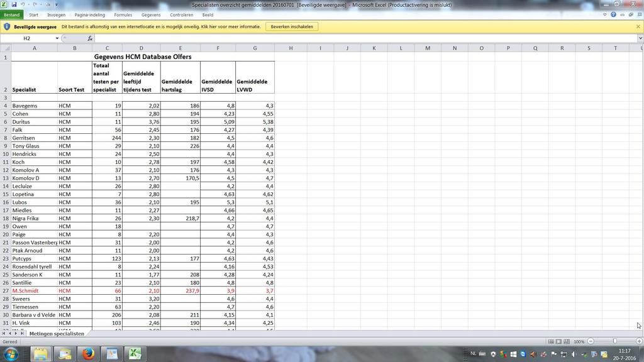Screen dimensions: 644x362
Task: Switch to the Invoegen ribbon tab
Action: point(56,15)
